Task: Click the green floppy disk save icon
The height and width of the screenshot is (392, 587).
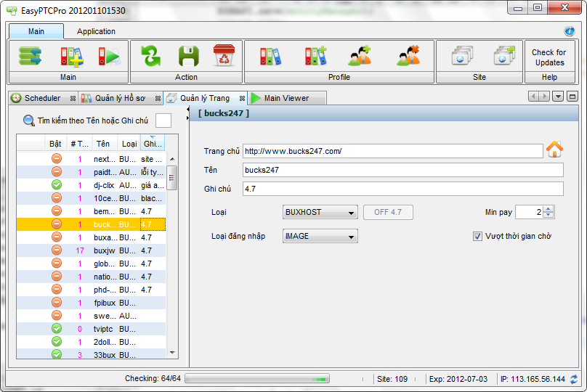Action: [x=189, y=56]
